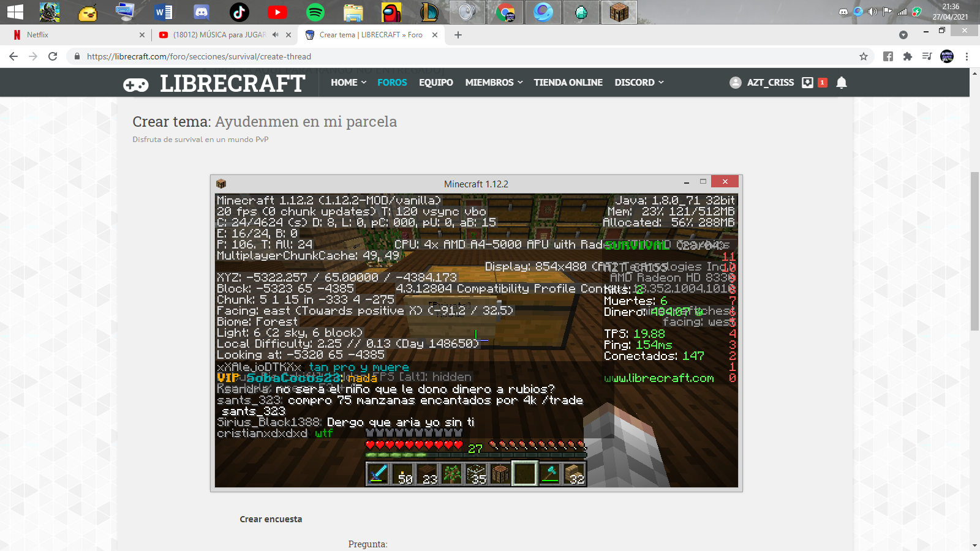Viewport: 980px width, 551px height.
Task: Open the AZT_CRISS user profile
Action: tap(762, 83)
